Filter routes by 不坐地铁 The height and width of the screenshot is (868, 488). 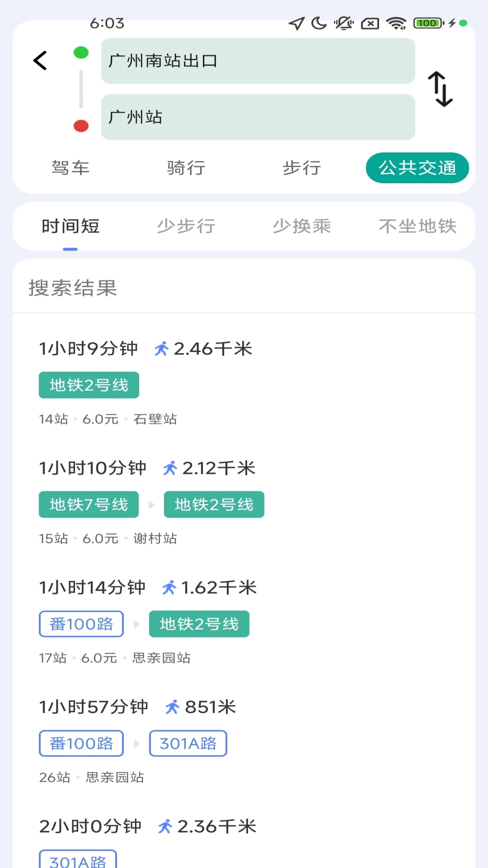[x=418, y=226]
